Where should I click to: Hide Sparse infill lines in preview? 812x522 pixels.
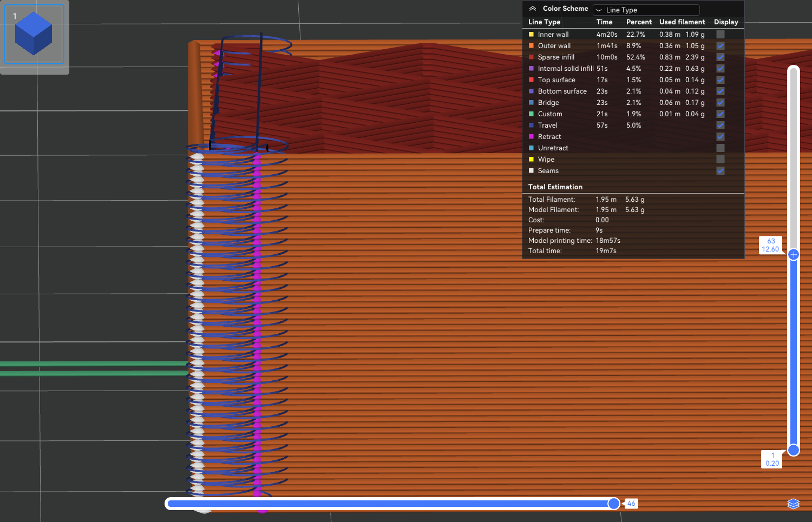click(721, 57)
